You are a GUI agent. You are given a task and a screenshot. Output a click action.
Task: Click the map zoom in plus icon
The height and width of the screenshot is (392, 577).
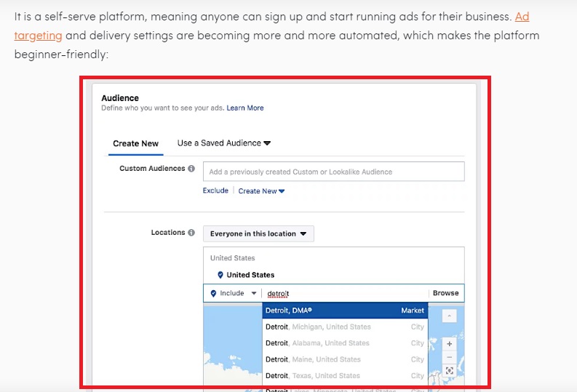[449, 343]
